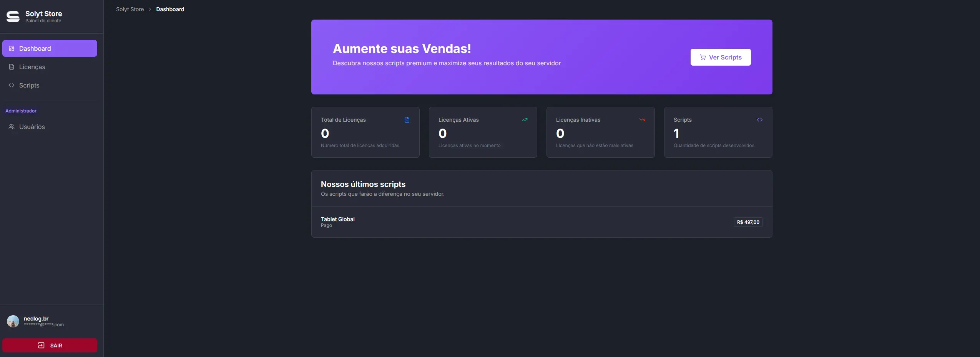This screenshot has width=980, height=357.
Task: Click the Administrador section label
Action: [21, 111]
